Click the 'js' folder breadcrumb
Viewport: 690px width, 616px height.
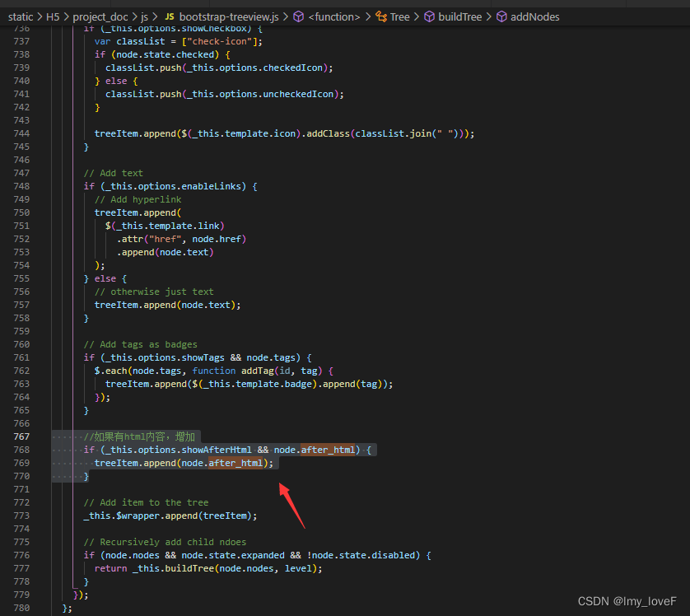144,17
